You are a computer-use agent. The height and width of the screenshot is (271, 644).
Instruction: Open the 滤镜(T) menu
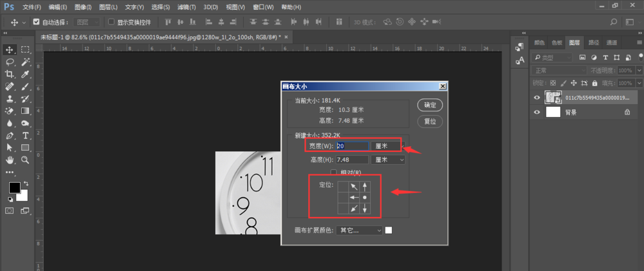point(186,7)
